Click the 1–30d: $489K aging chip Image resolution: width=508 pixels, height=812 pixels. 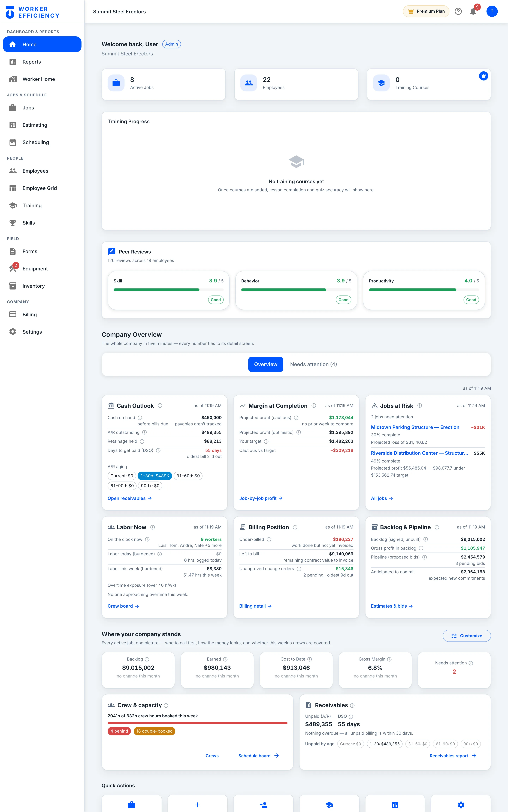pos(155,476)
